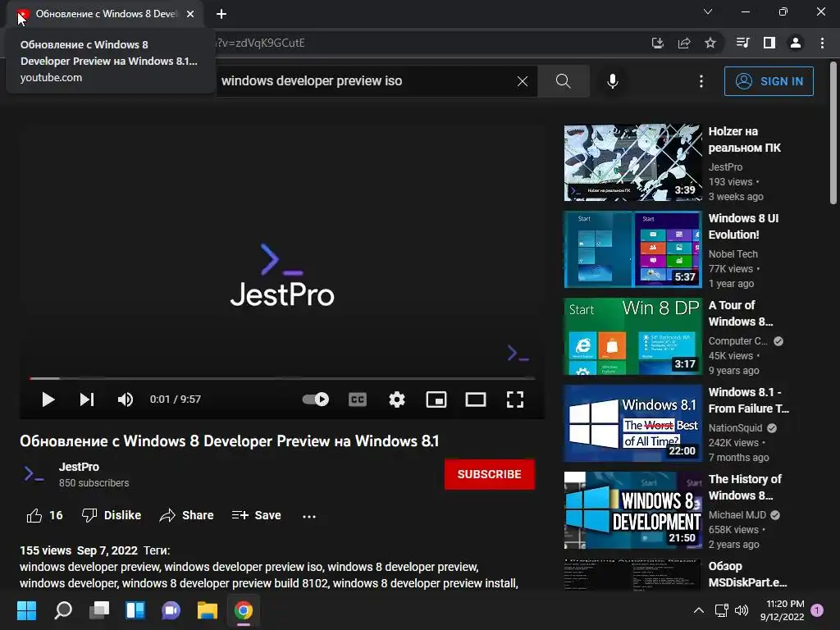Enter full screen mode

point(515,399)
